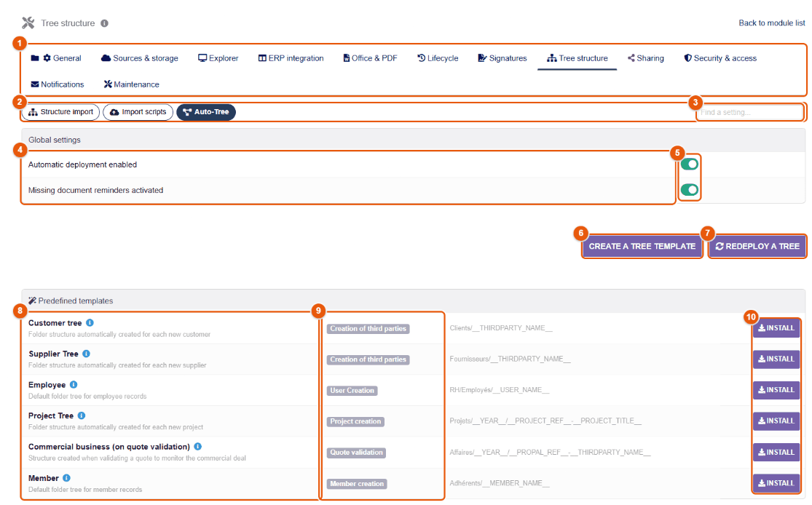Click the info icon next to Employee
Viewport: 812px width, 505px height.
74,385
